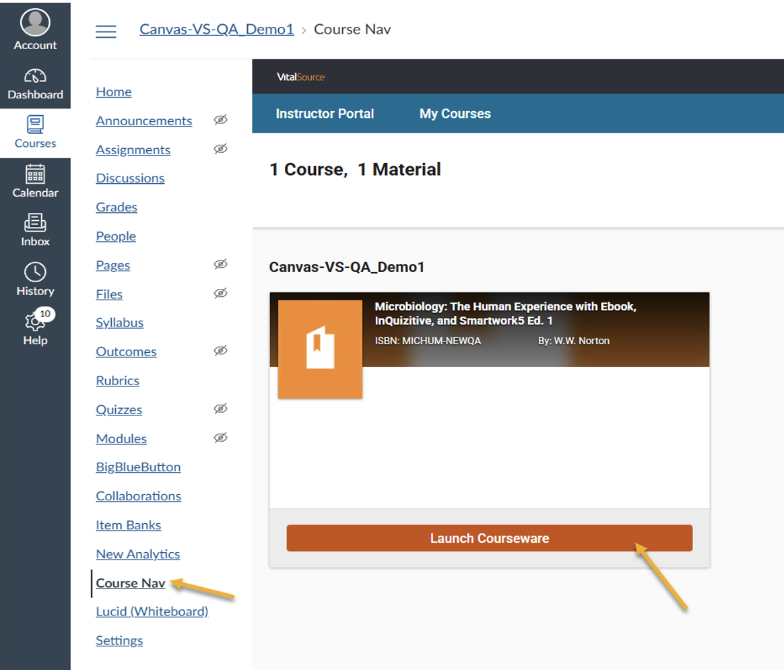Toggle the hamburger course navigation menu

[x=106, y=32]
